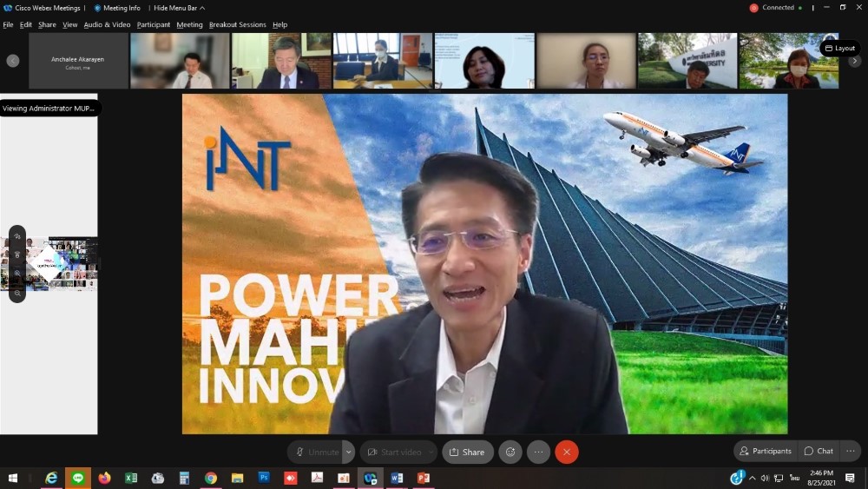The height and width of the screenshot is (489, 868).
Task: Open the emoji reactions icon
Action: click(510, 452)
